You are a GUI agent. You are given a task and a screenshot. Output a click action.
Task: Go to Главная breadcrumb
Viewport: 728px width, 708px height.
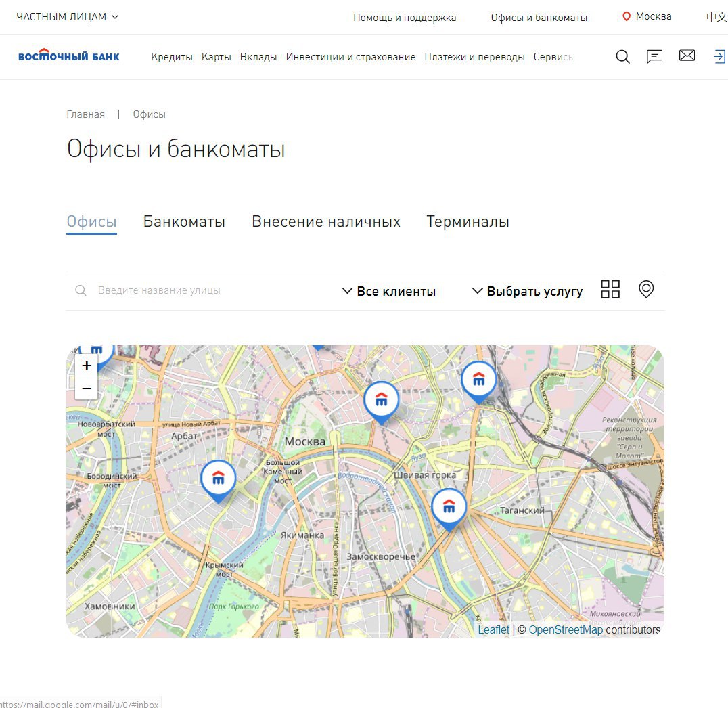(x=86, y=114)
